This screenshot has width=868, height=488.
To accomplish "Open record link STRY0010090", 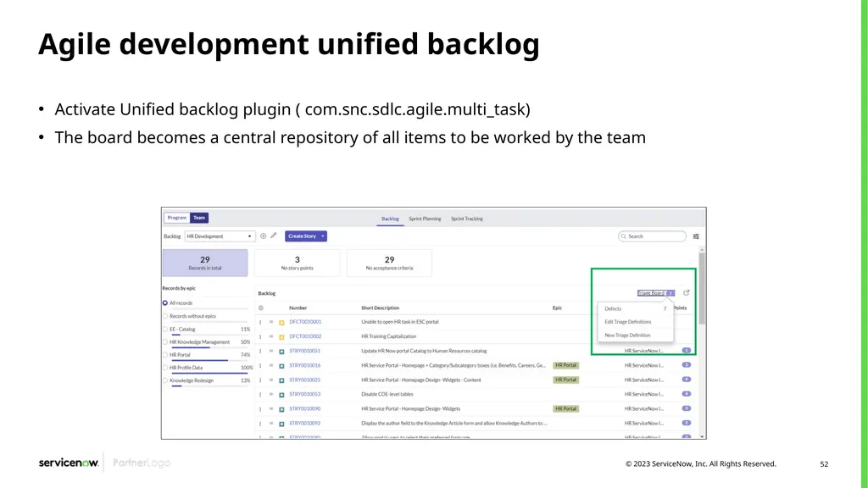I will 304,409.
